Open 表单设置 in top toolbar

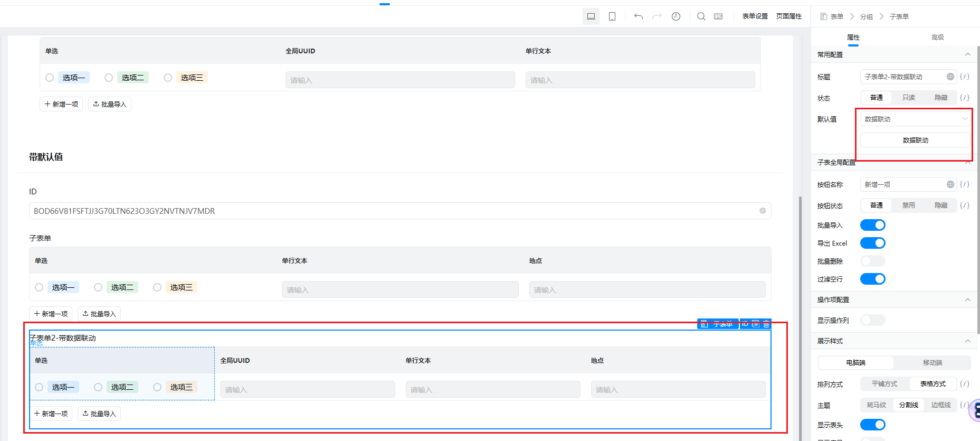click(x=755, y=16)
